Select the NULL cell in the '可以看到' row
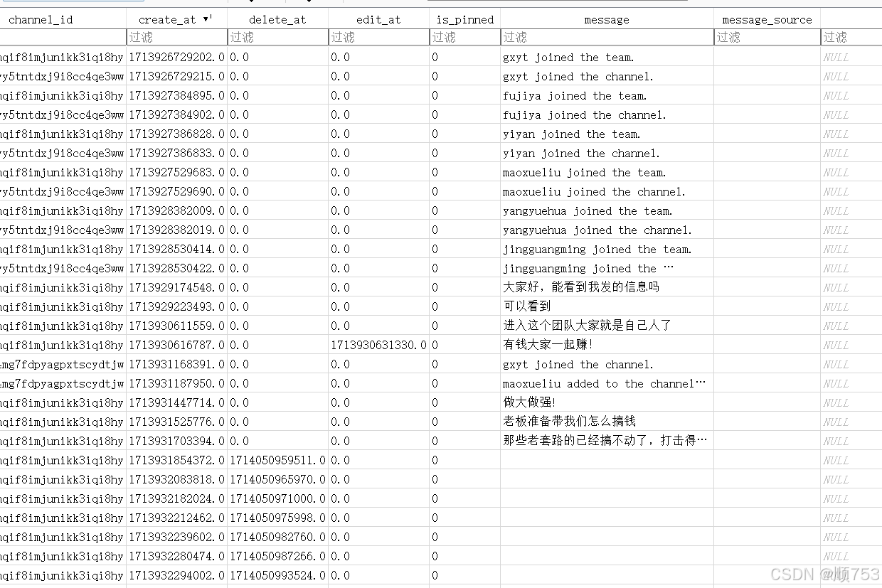 tap(851, 306)
